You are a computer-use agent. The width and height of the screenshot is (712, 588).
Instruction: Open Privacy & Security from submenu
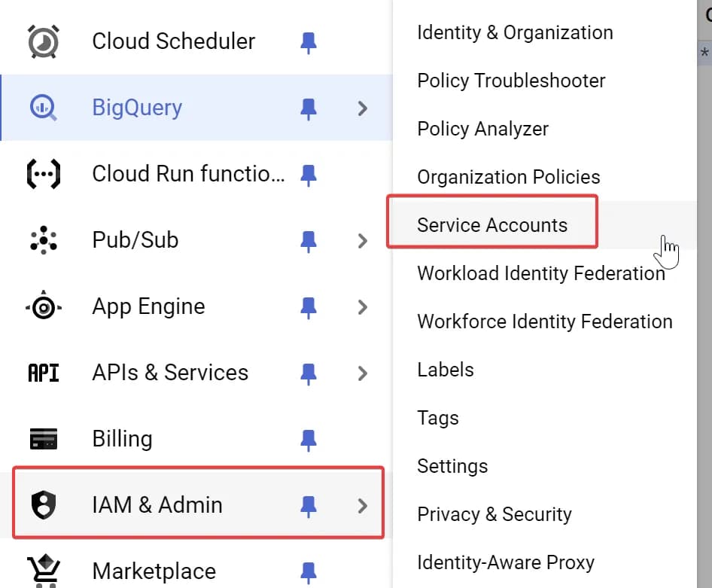click(545, 514)
